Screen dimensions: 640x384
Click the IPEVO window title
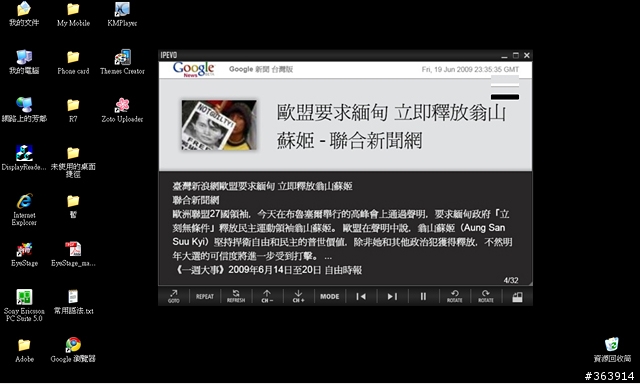(x=169, y=55)
